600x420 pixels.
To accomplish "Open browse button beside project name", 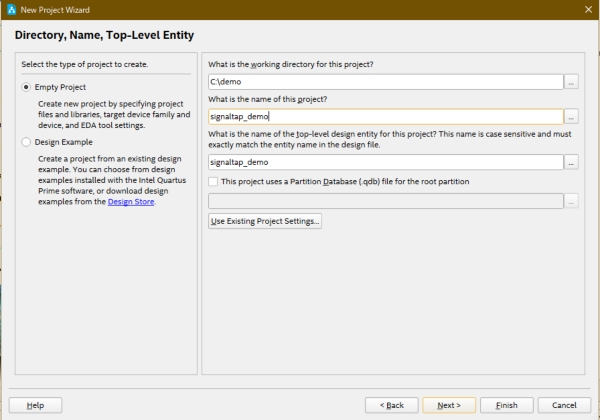I will pyautogui.click(x=571, y=116).
